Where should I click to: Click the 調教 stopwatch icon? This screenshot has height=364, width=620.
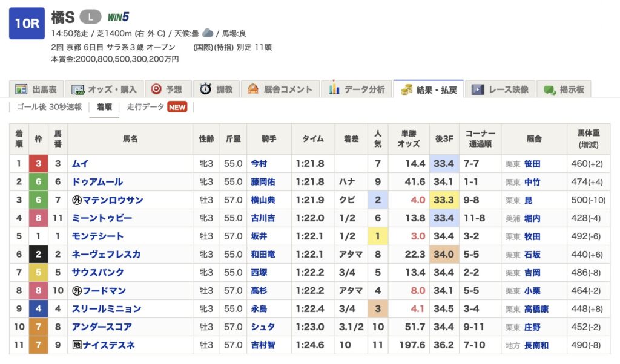(205, 89)
